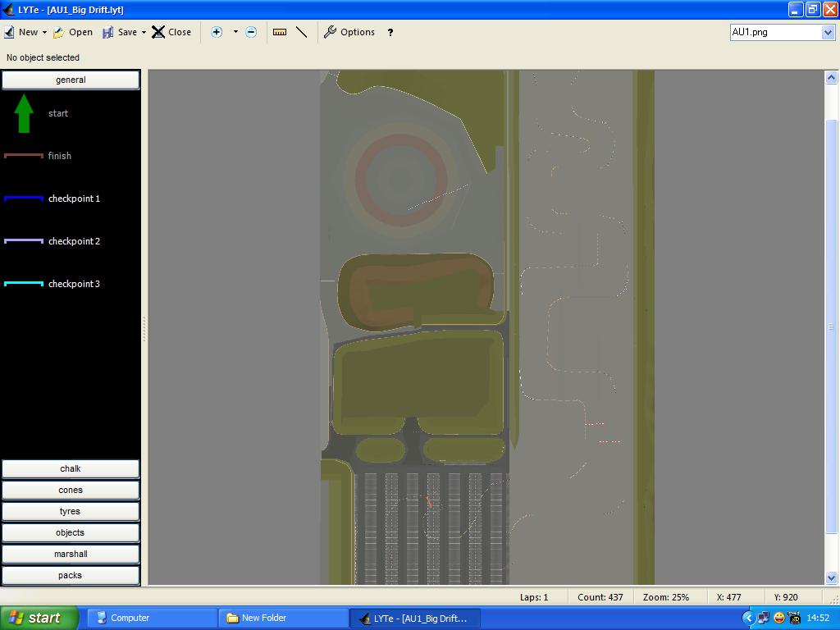The height and width of the screenshot is (630, 840).
Task: Click the Count: 437 status entry
Action: [600, 597]
